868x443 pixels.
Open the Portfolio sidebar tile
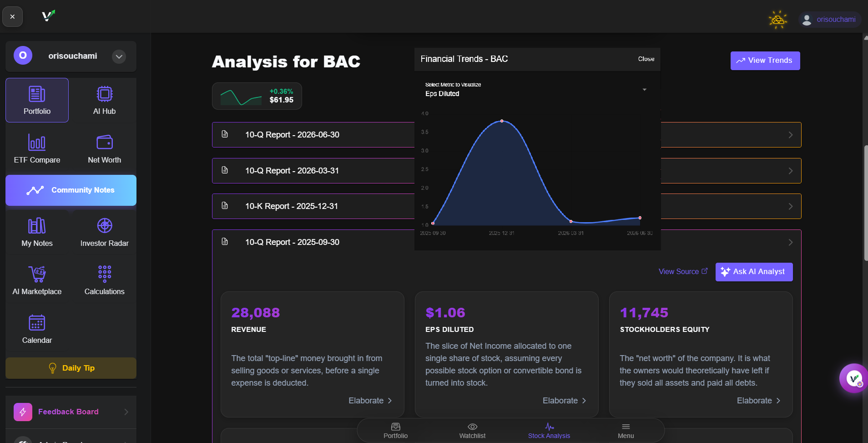point(37,100)
